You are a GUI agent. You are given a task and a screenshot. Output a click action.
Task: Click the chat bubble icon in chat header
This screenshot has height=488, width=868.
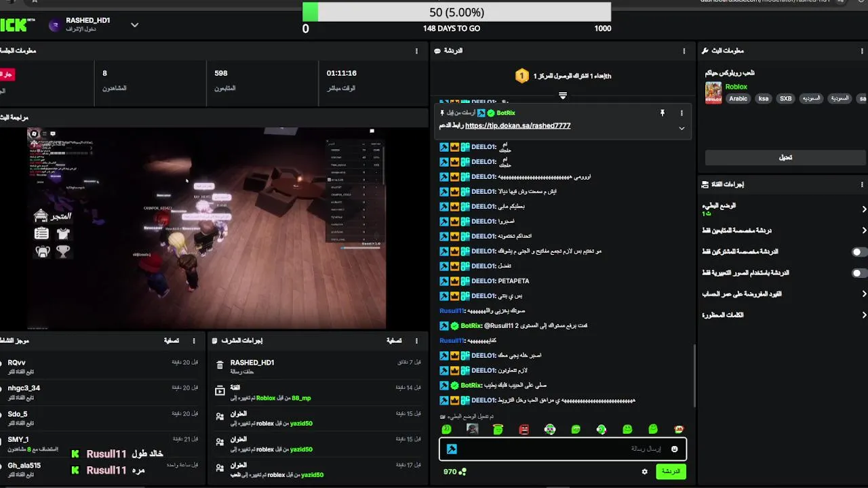click(438, 51)
